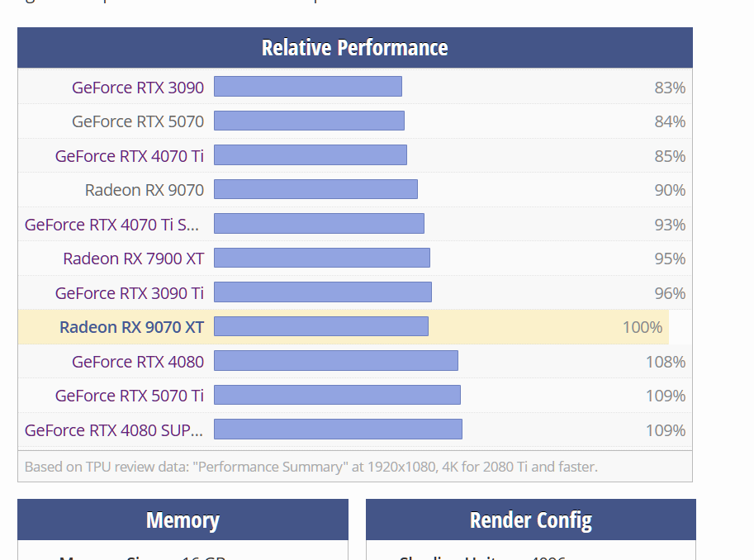This screenshot has height=560, width=754.
Task: Open the GeForce RTX 3090 Ti link
Action: pyautogui.click(x=130, y=293)
